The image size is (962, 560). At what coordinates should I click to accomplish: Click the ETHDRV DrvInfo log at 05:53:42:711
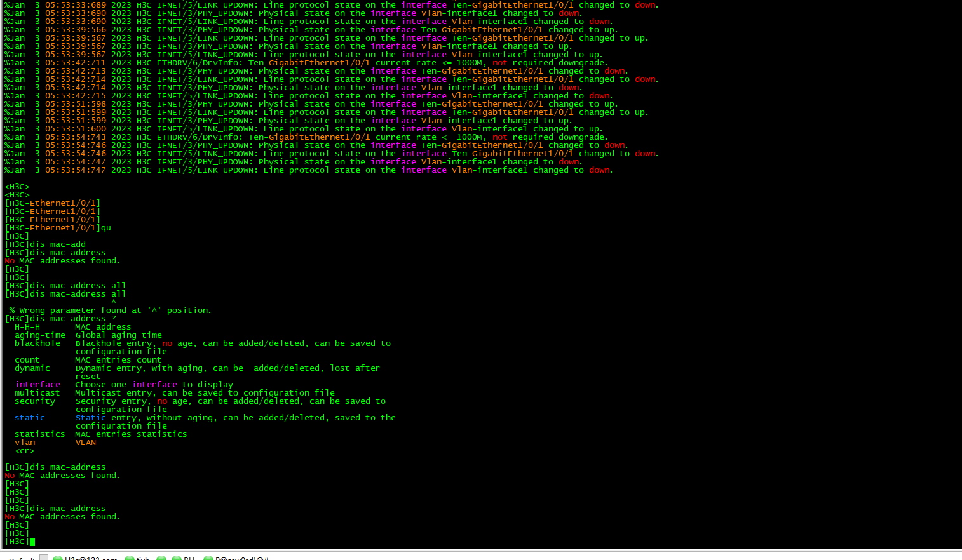click(306, 63)
